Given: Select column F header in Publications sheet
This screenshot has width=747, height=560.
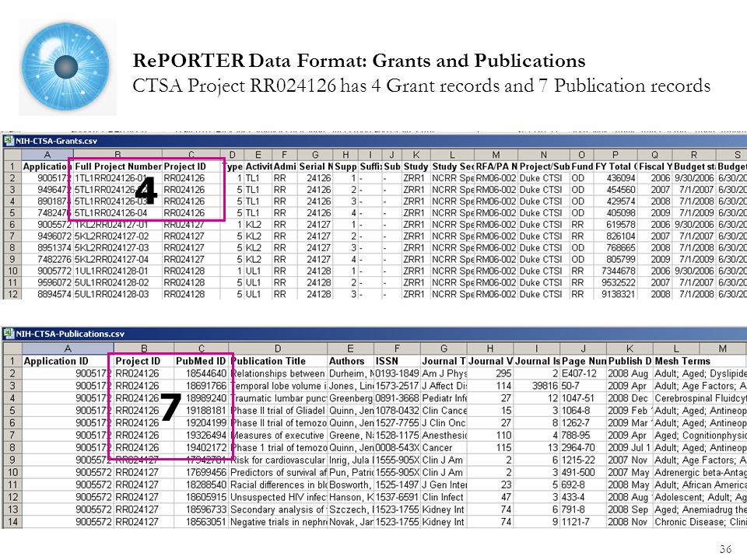Looking at the screenshot, I should click(397, 348).
